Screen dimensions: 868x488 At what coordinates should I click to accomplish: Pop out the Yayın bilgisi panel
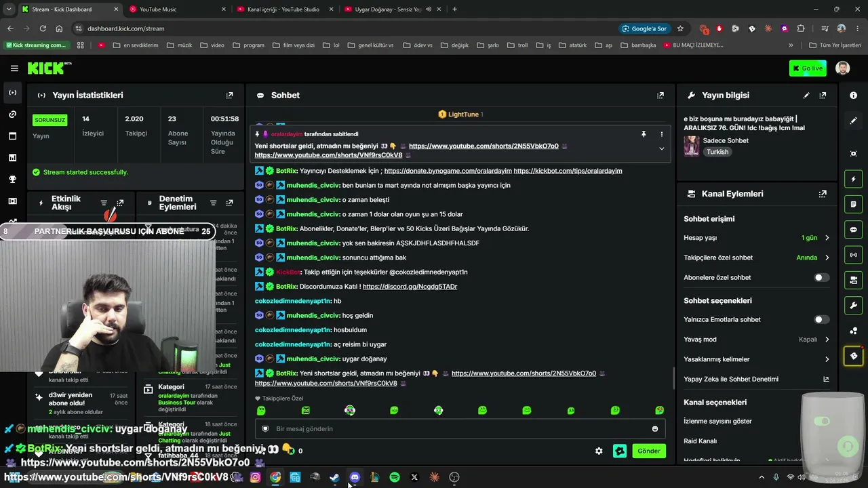(x=823, y=96)
